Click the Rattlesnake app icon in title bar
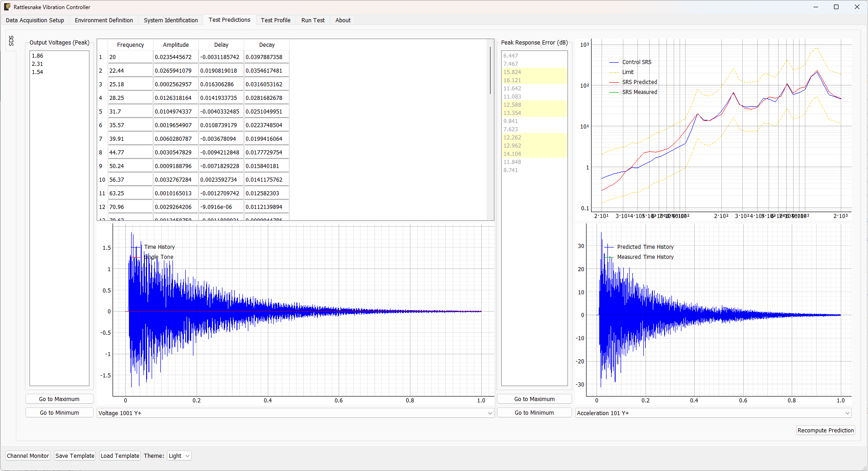The width and height of the screenshot is (868, 471). tap(7, 7)
